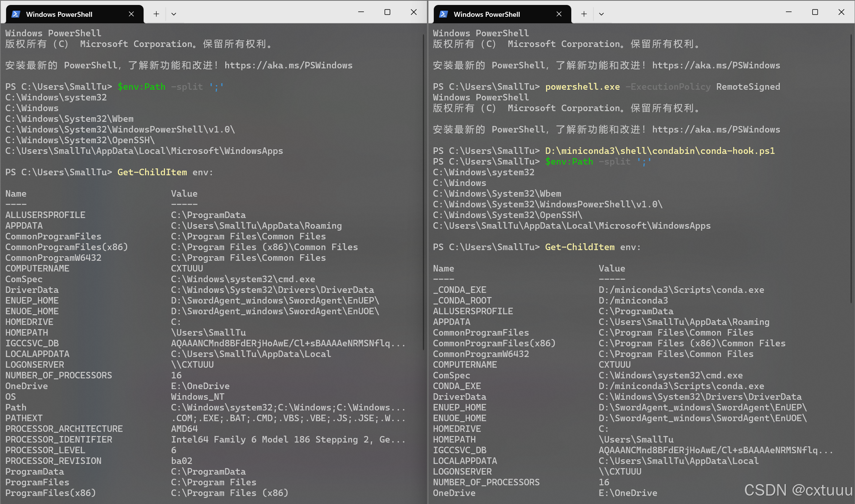The width and height of the screenshot is (855, 504).
Task: Click ENUOE_HOME name in left window
Action: pos(32,311)
